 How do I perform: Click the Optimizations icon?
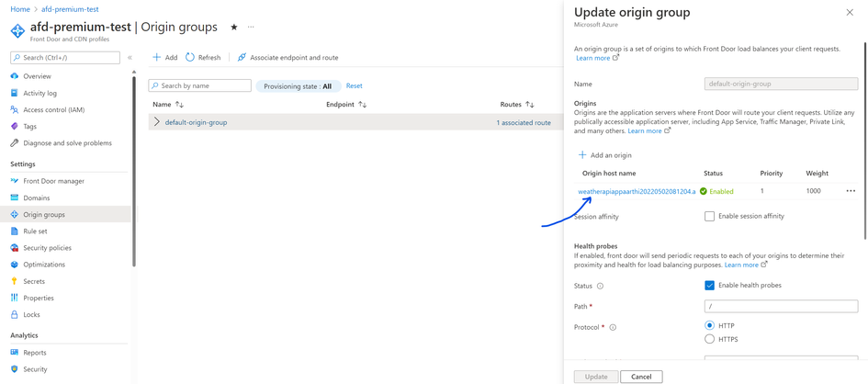pos(15,265)
